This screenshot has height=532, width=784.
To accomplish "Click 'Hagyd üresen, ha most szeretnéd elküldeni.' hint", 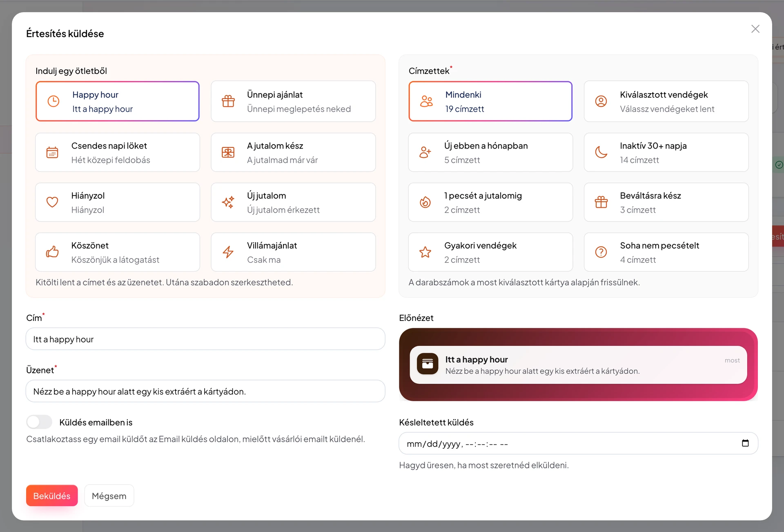I will coord(484,465).
